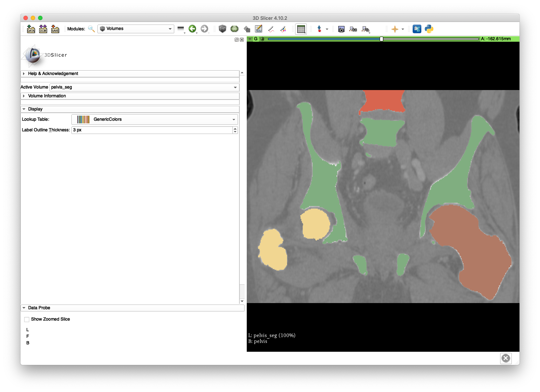540x392 pixels.
Task: Open the Segment Editor icon
Action: click(x=259, y=29)
